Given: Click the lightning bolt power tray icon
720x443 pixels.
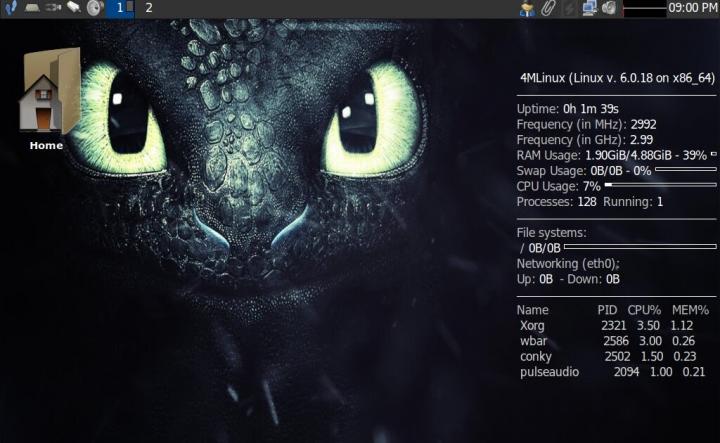Looking at the screenshot, I should (x=569, y=8).
